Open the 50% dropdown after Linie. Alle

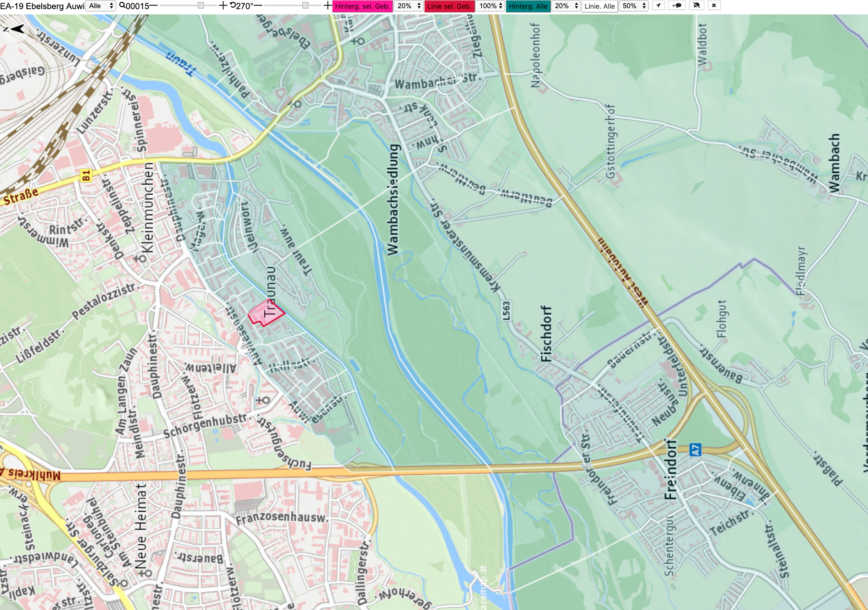pyautogui.click(x=633, y=6)
